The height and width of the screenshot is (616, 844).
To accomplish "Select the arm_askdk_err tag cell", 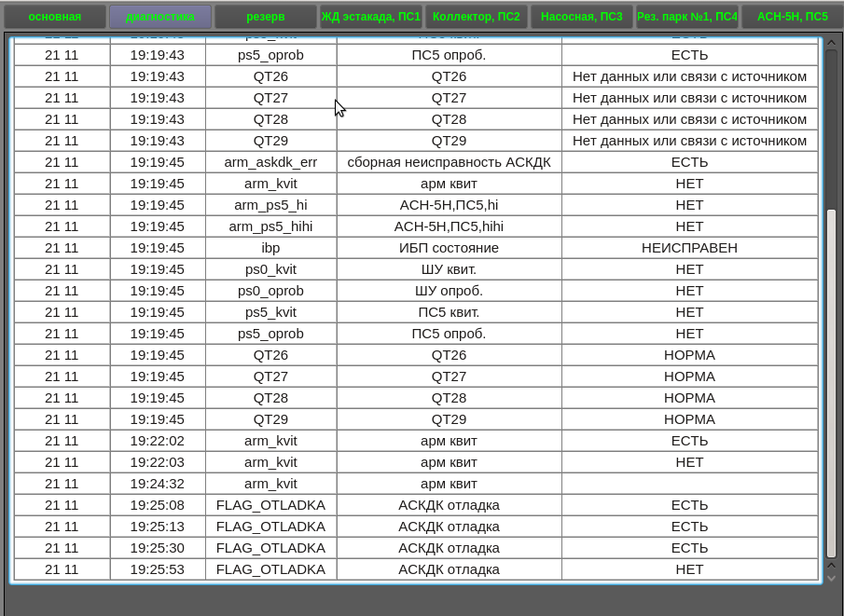I will coord(270,162).
